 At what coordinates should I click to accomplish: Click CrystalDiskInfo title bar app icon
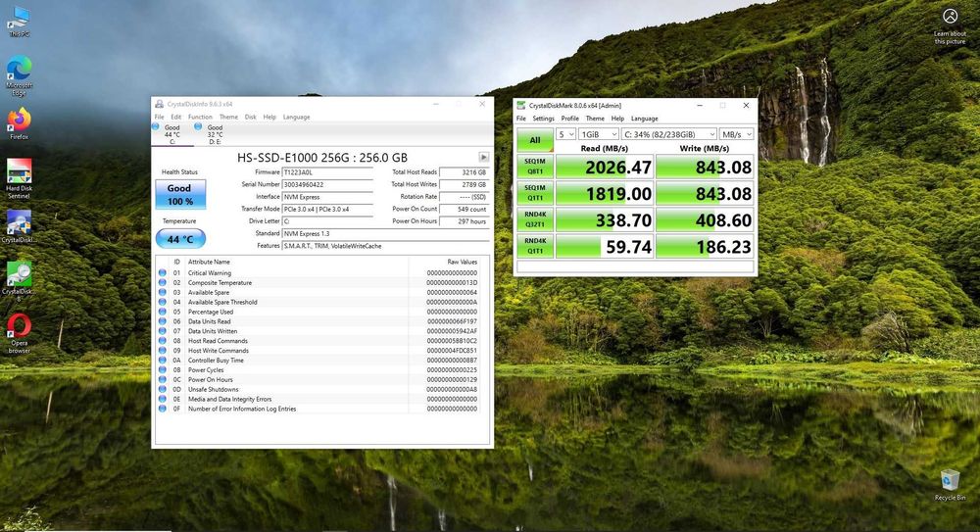[160, 105]
